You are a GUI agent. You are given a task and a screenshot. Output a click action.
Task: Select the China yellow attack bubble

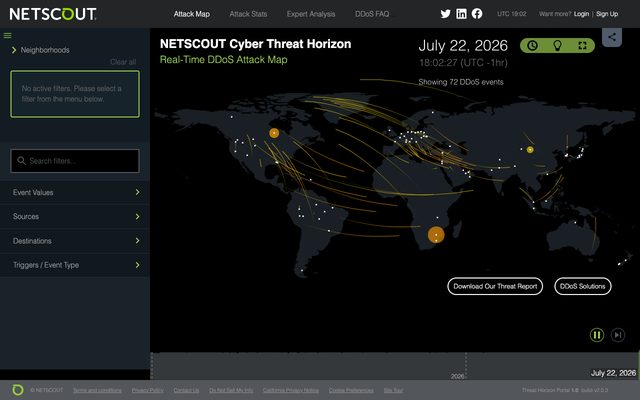530,150
